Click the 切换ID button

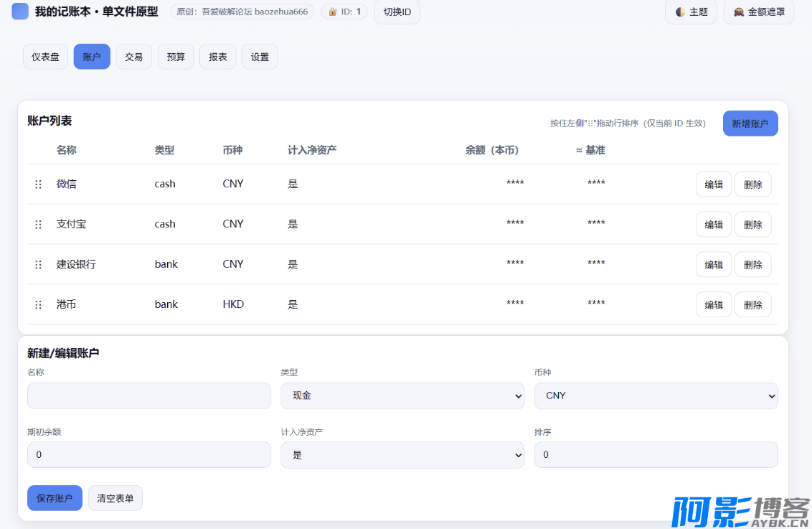pyautogui.click(x=397, y=12)
